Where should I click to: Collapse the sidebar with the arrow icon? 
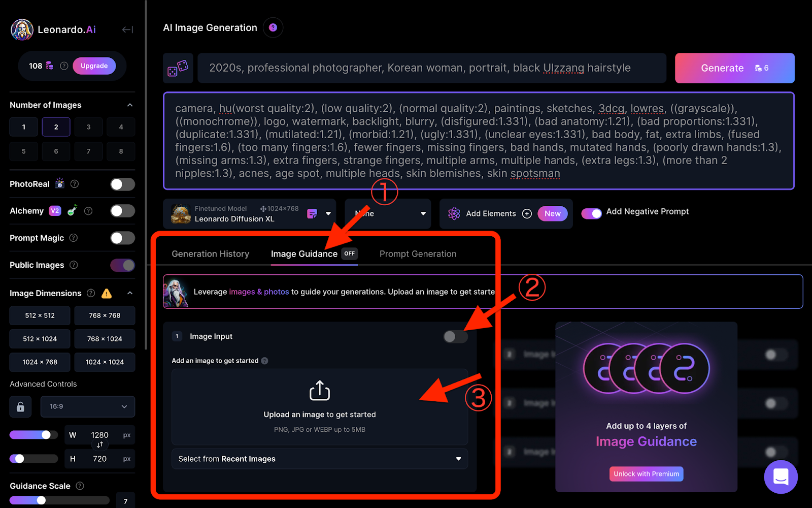pyautogui.click(x=127, y=30)
